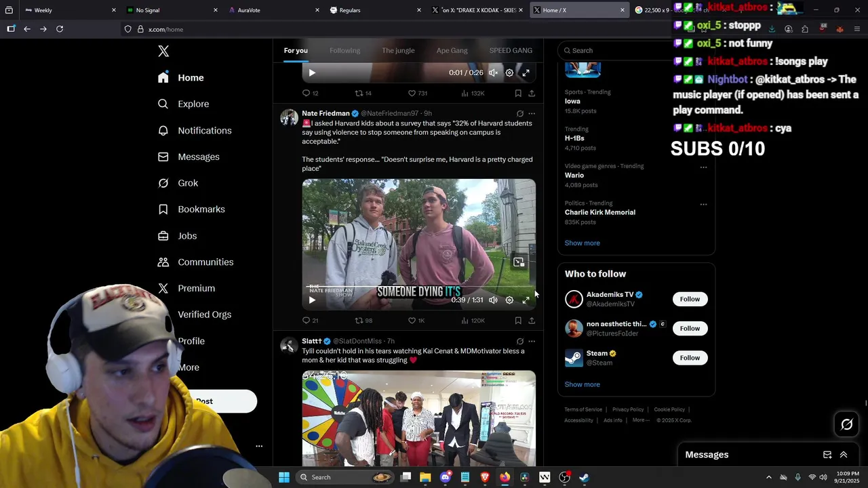Open the floating Grok button
868x488 pixels.
847,425
